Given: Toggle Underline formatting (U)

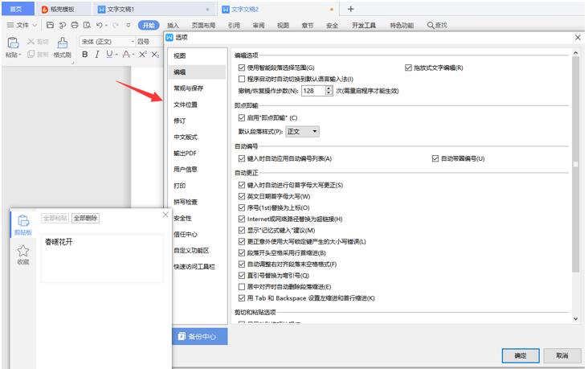Looking at the screenshot, I should [x=109, y=55].
